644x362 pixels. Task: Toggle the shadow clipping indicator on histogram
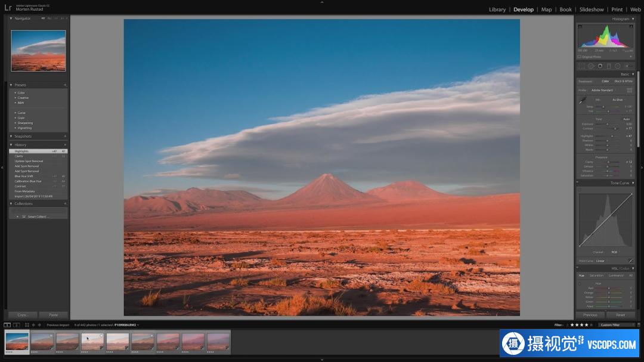tap(580, 27)
